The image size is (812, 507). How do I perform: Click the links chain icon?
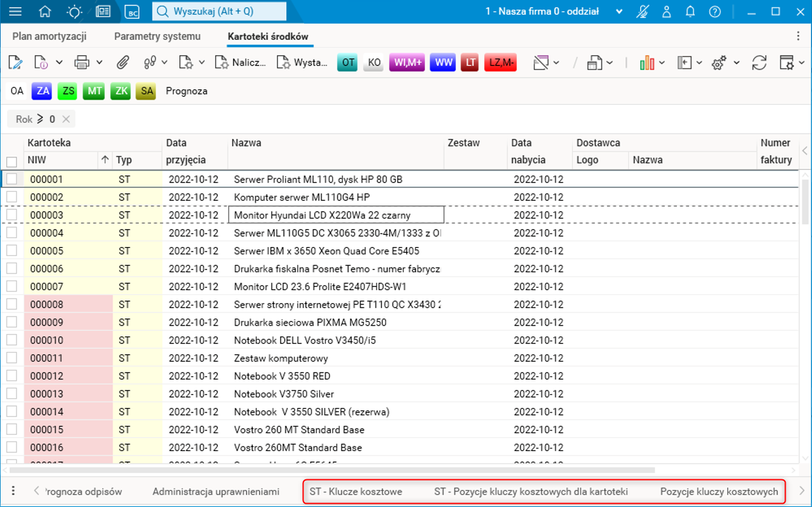[150, 62]
